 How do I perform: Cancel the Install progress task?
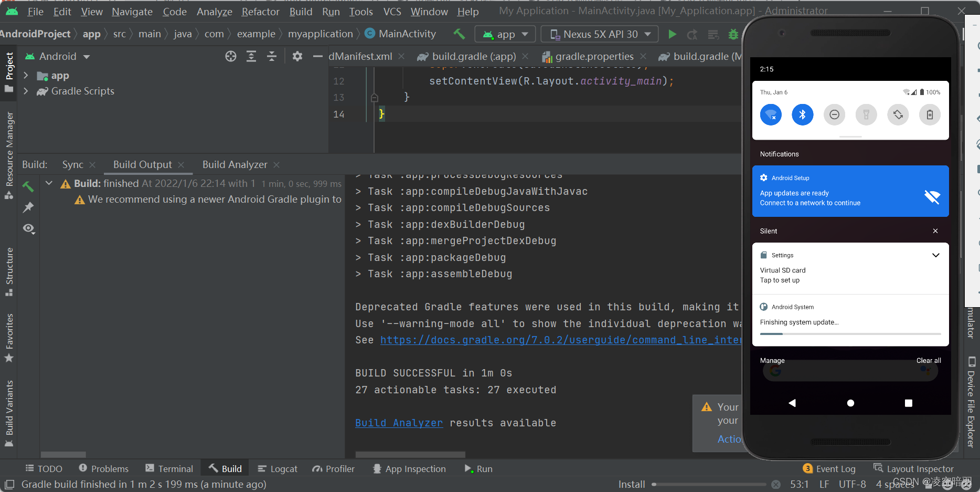click(776, 484)
